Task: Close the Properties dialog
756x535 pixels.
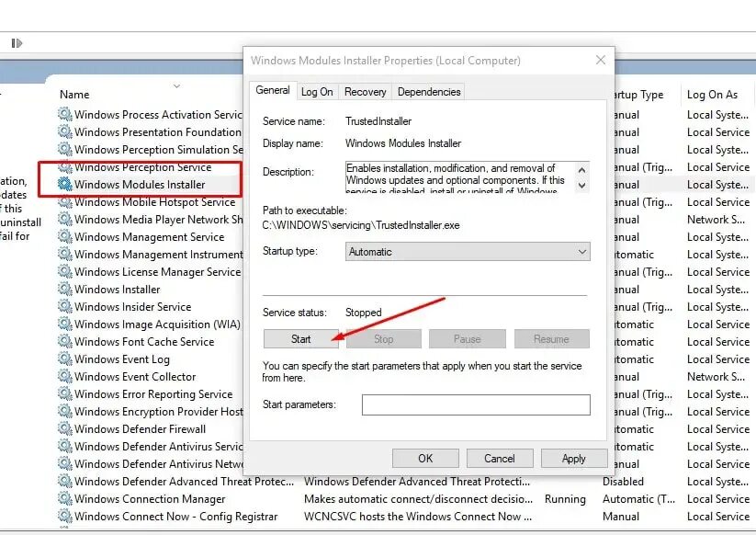Action: [600, 60]
